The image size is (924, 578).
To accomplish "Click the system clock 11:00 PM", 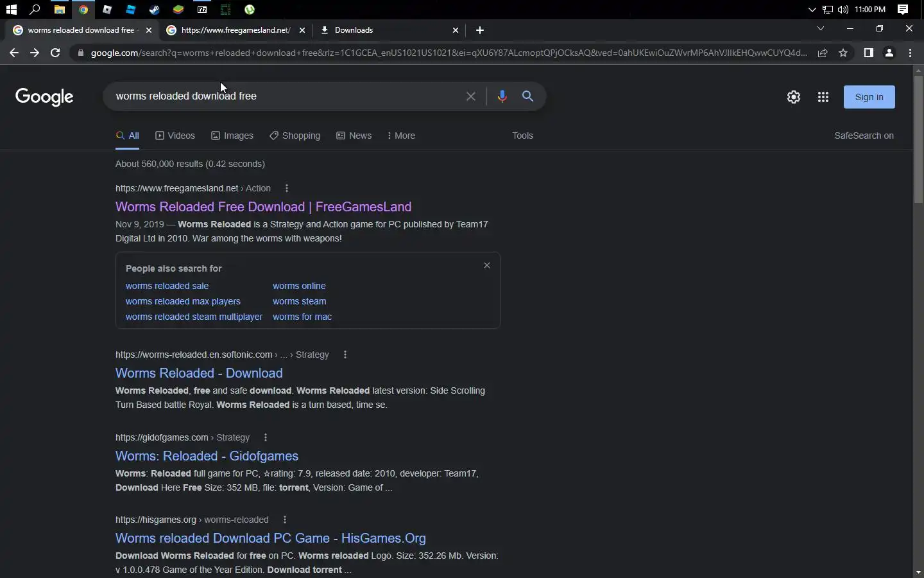I will pos(870,10).
